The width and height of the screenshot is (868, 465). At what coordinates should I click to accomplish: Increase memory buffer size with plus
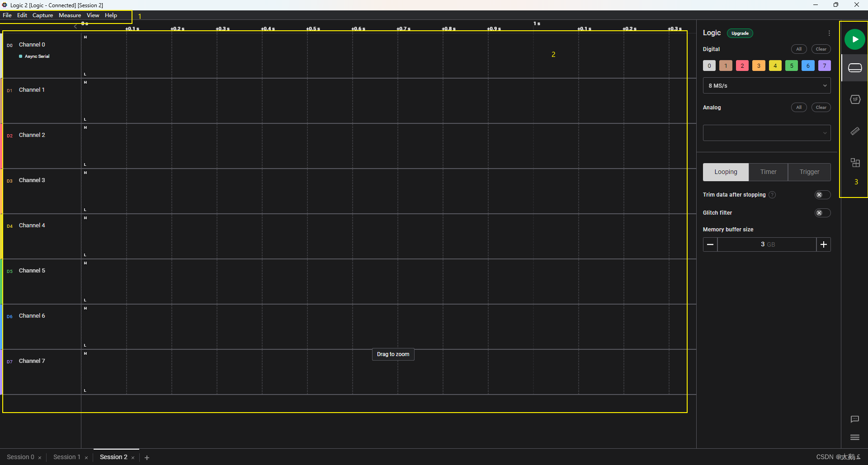824,244
